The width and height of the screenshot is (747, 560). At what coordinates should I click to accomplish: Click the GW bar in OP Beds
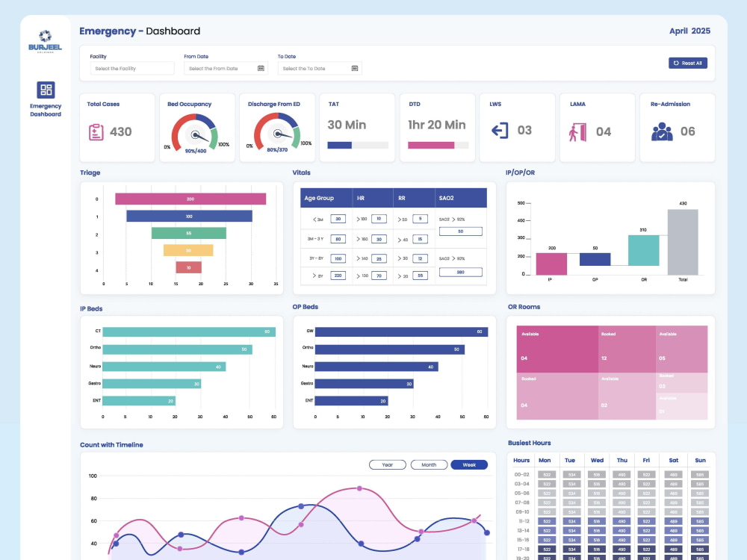(401, 332)
